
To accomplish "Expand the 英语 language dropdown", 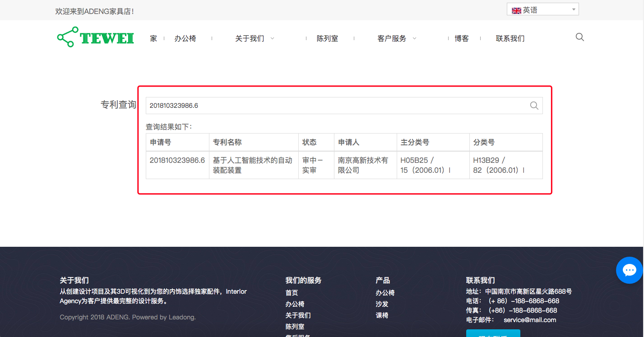I will (573, 9).
